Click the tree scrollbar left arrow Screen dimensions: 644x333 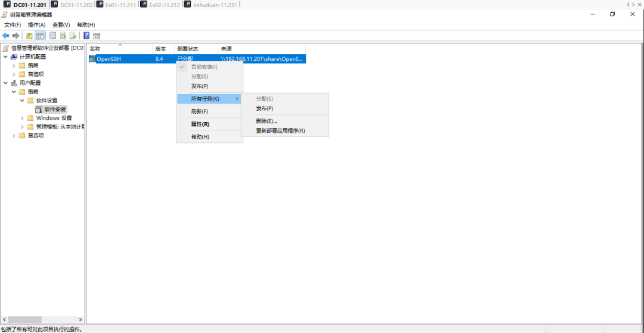[4, 319]
